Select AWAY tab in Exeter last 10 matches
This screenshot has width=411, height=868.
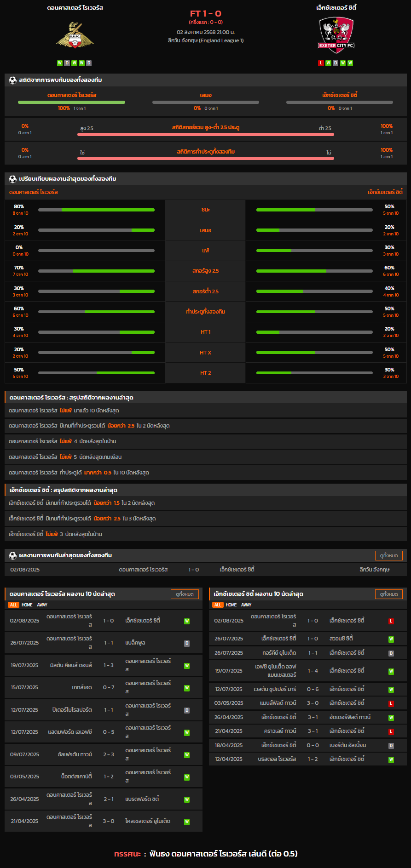247,605
